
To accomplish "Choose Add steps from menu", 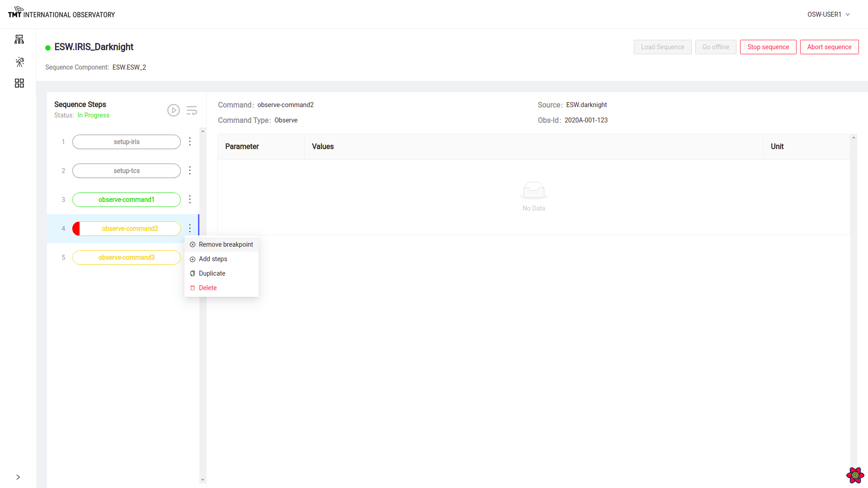I will click(x=222, y=259).
